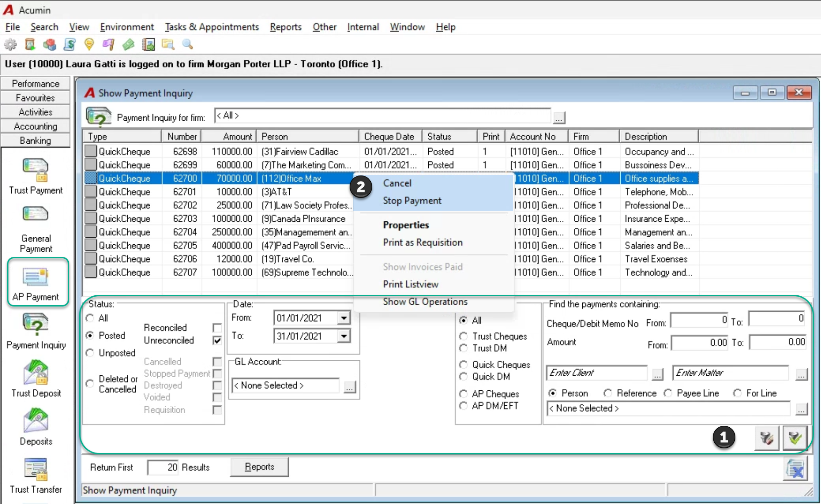Click the Return First results count field
Screen dimensions: 821x504
click(163, 467)
